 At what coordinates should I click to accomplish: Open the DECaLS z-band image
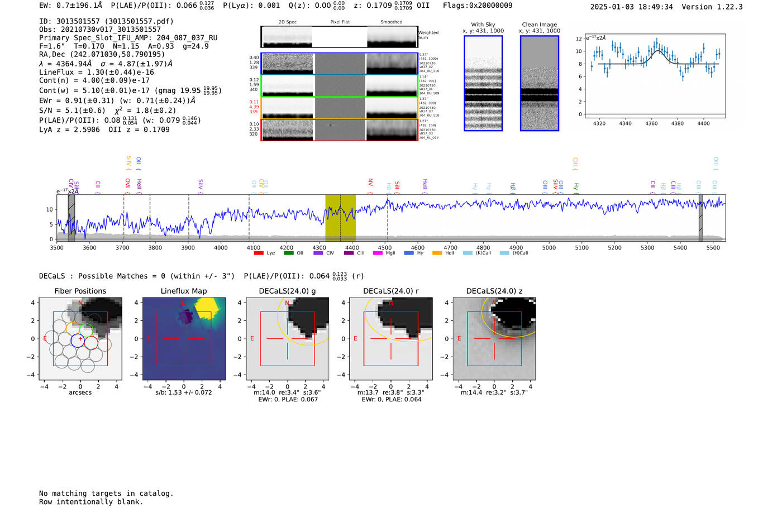point(494,338)
